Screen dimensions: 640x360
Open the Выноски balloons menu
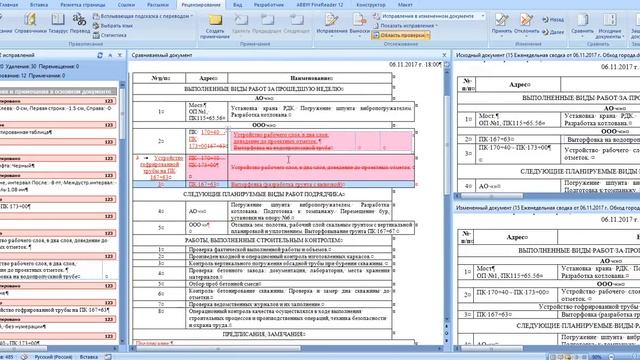point(359,24)
